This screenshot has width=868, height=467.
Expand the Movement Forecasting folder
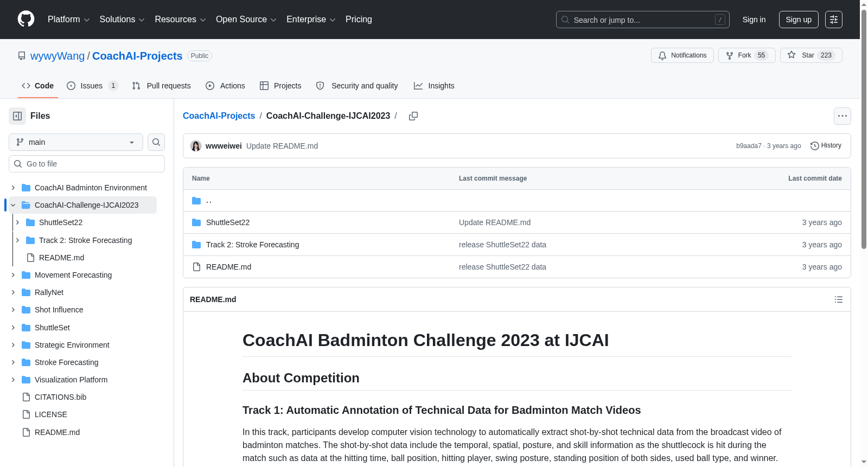point(13,275)
